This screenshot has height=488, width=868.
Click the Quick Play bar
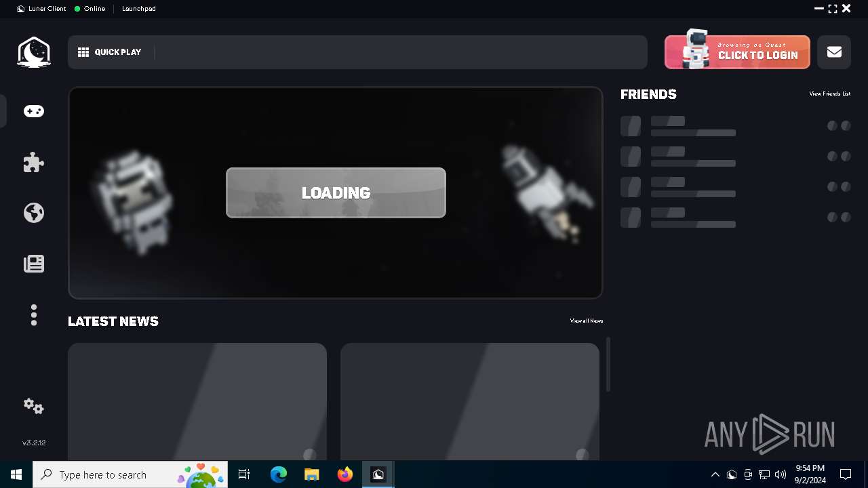point(357,52)
